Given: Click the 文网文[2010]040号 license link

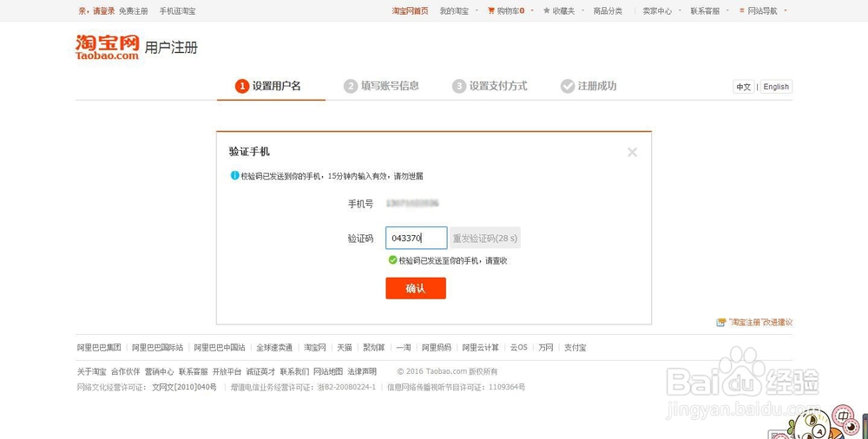Looking at the screenshot, I should pos(184,388).
